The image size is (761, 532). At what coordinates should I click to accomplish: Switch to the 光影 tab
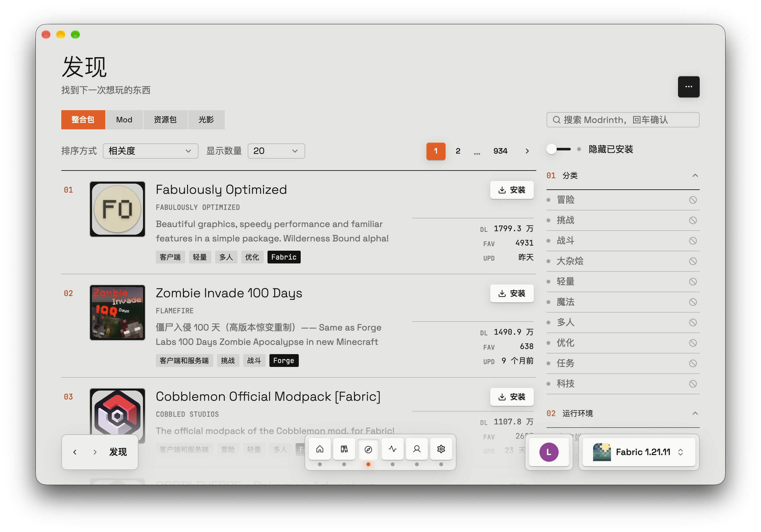(x=206, y=119)
